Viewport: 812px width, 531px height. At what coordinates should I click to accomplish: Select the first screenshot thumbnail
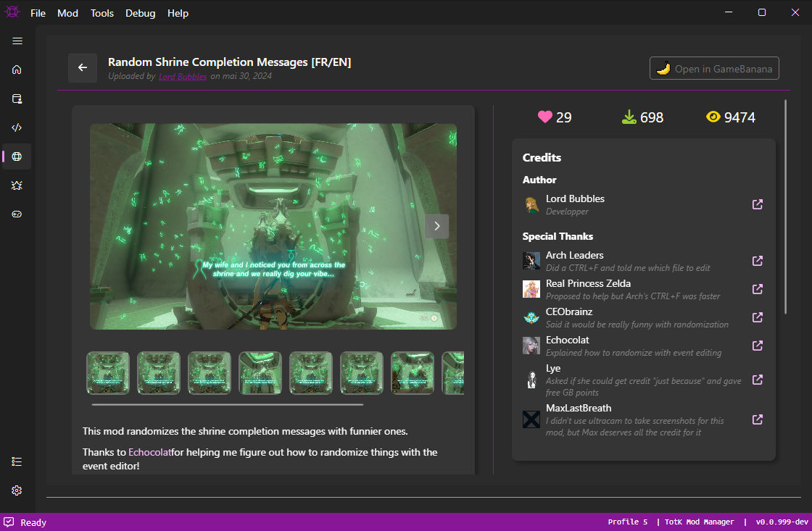coord(107,373)
